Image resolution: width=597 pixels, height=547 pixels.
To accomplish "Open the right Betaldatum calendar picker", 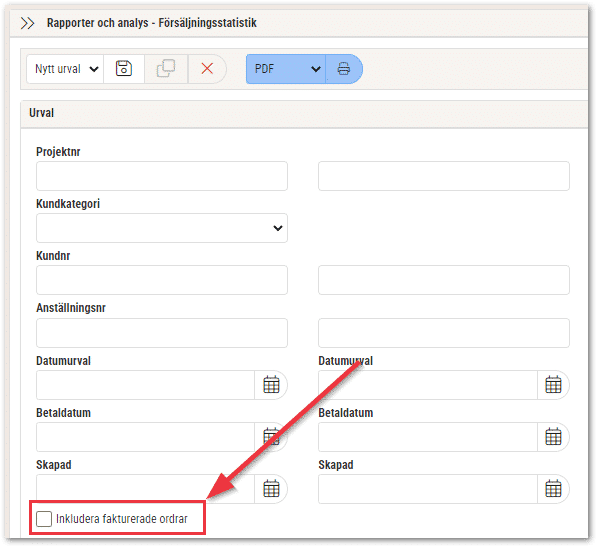I will (553, 437).
